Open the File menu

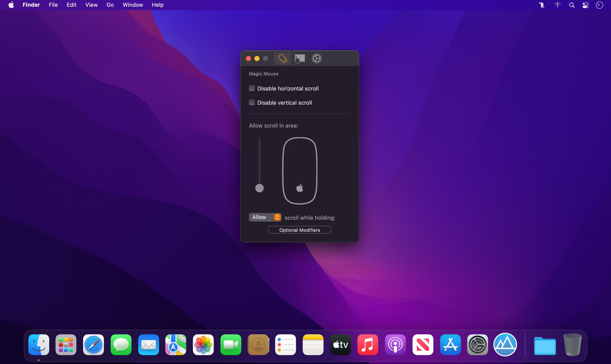click(53, 5)
